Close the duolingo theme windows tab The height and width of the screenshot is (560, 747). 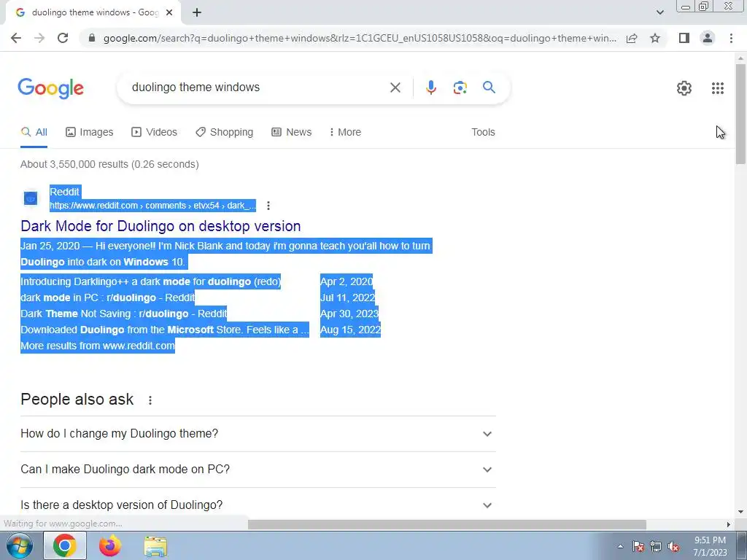[169, 12]
